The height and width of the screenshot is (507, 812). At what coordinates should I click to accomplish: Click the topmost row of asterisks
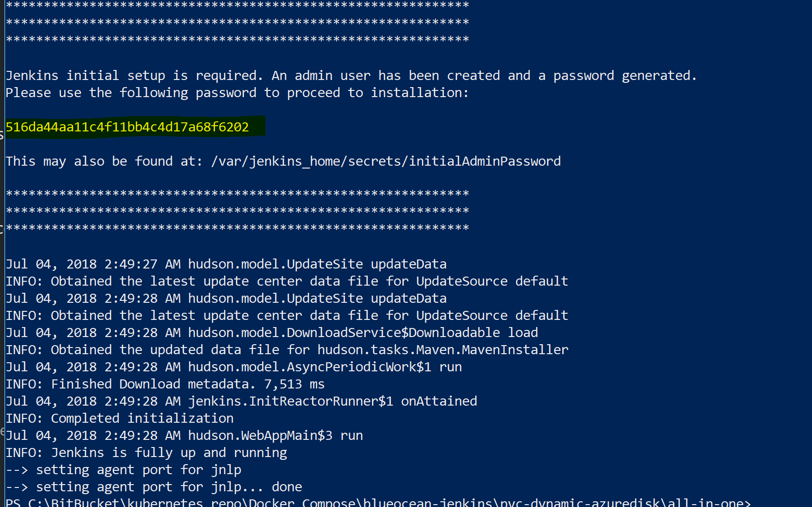coord(237,5)
